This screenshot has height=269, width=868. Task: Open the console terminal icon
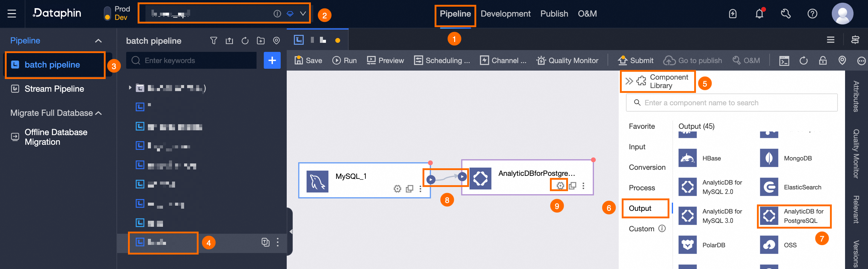[x=784, y=61]
